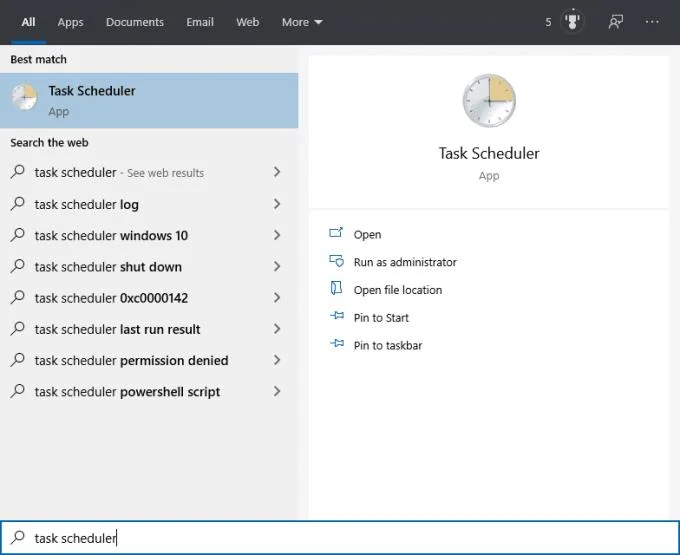The width and height of the screenshot is (680, 555).
Task: Click the rewards points number 5
Action: click(548, 22)
